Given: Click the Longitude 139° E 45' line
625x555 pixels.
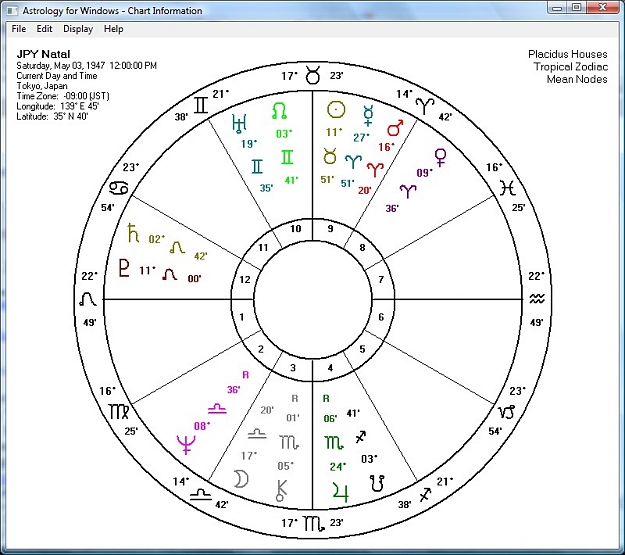Looking at the screenshot, I should tap(57, 106).
